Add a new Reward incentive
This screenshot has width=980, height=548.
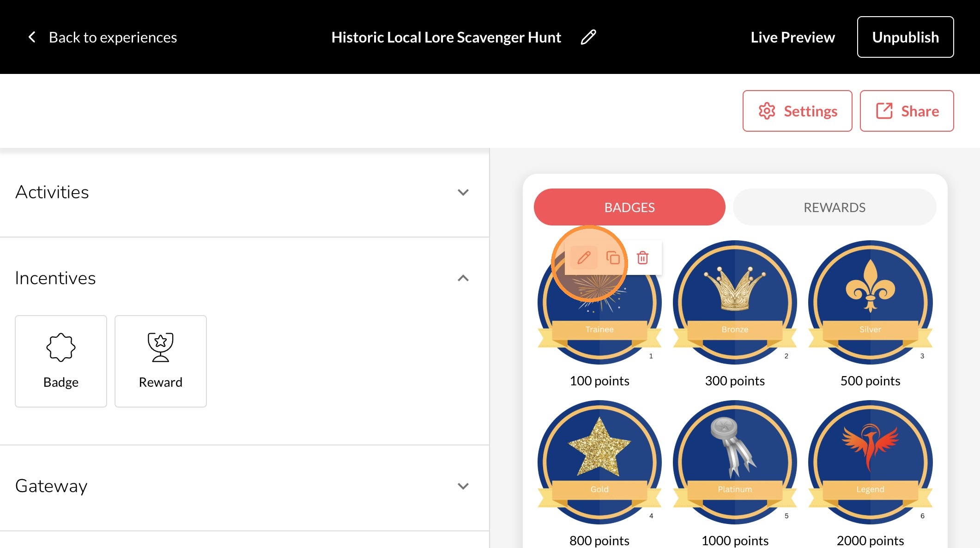(x=161, y=361)
